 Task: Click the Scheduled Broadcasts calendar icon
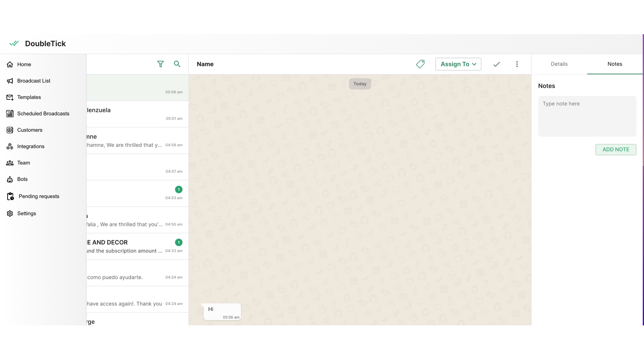coord(10,114)
